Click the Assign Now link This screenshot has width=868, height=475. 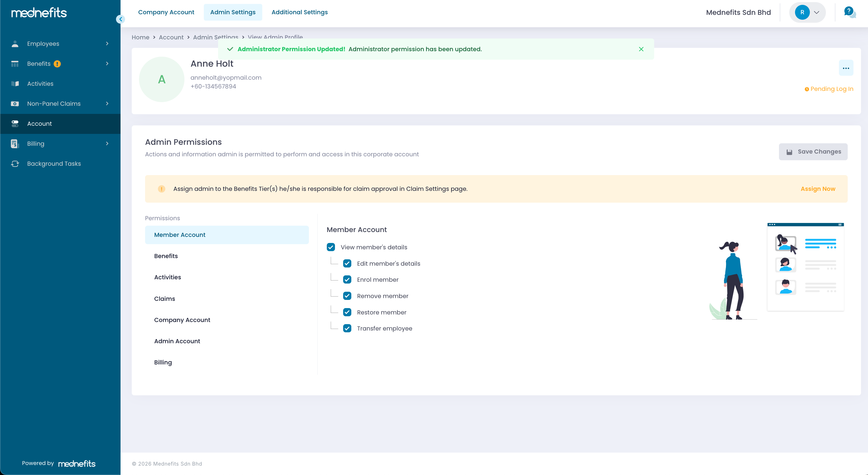pos(818,189)
